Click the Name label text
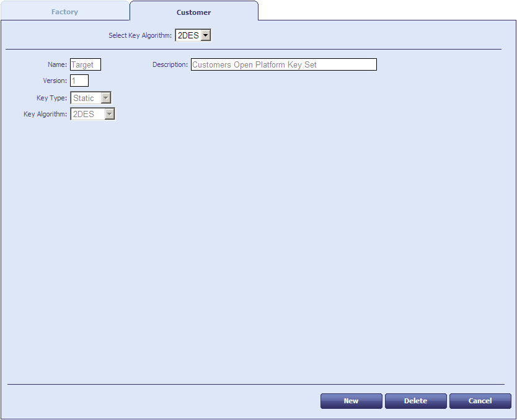This screenshot has width=517, height=420. [58, 64]
